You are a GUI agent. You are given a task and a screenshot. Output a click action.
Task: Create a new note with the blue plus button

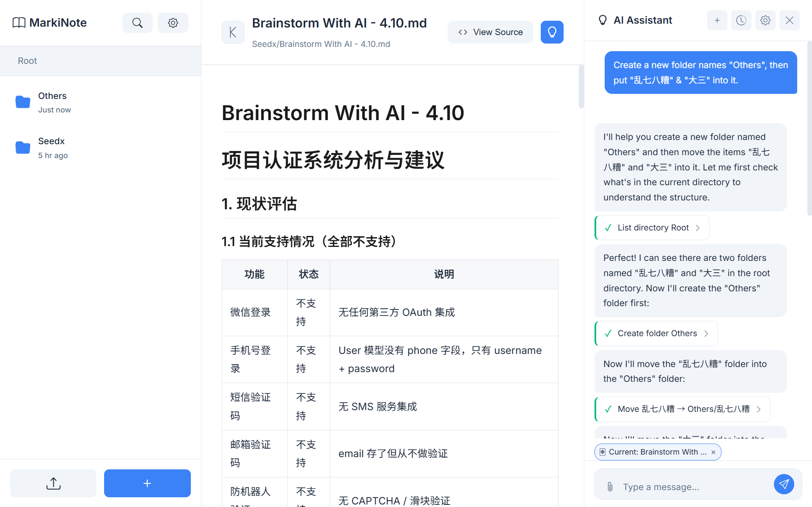[147, 483]
